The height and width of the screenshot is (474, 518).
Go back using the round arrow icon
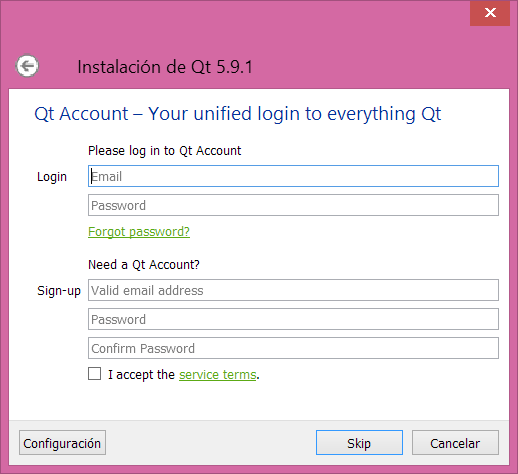pyautogui.click(x=27, y=66)
